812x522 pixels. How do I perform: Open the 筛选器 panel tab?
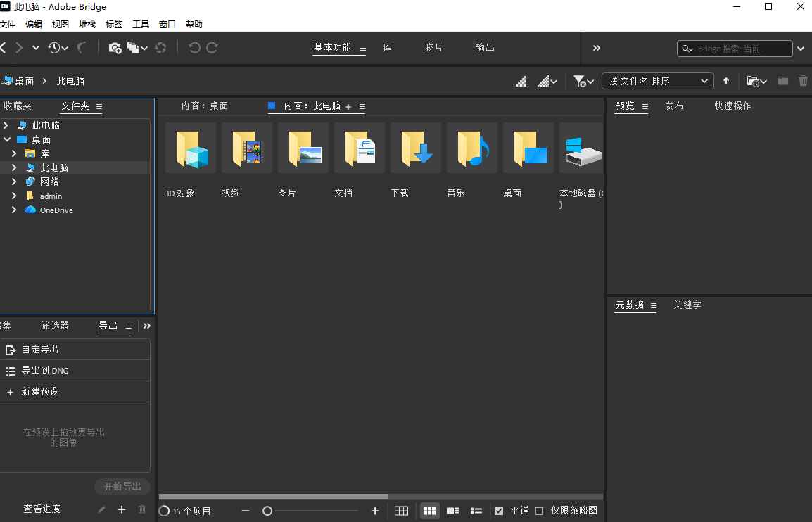click(54, 325)
